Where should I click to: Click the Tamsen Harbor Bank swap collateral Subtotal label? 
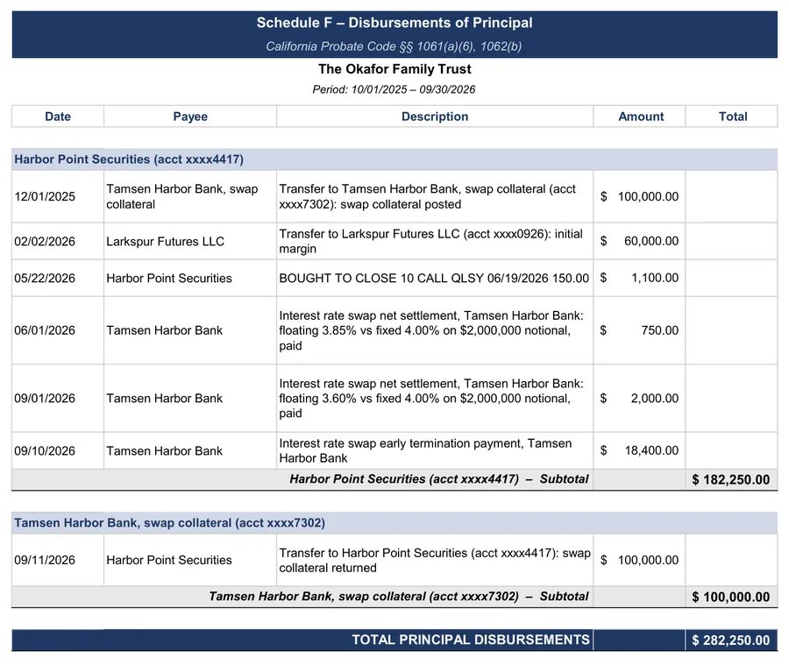point(399,596)
